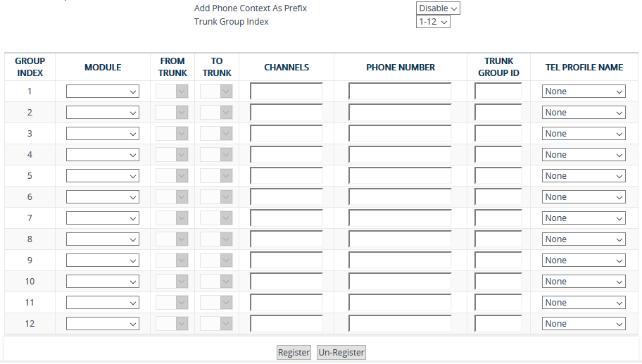Open Tel Profile Name dropdown in row 1
Image resolution: width=642 pixels, height=364 pixels.
click(584, 92)
